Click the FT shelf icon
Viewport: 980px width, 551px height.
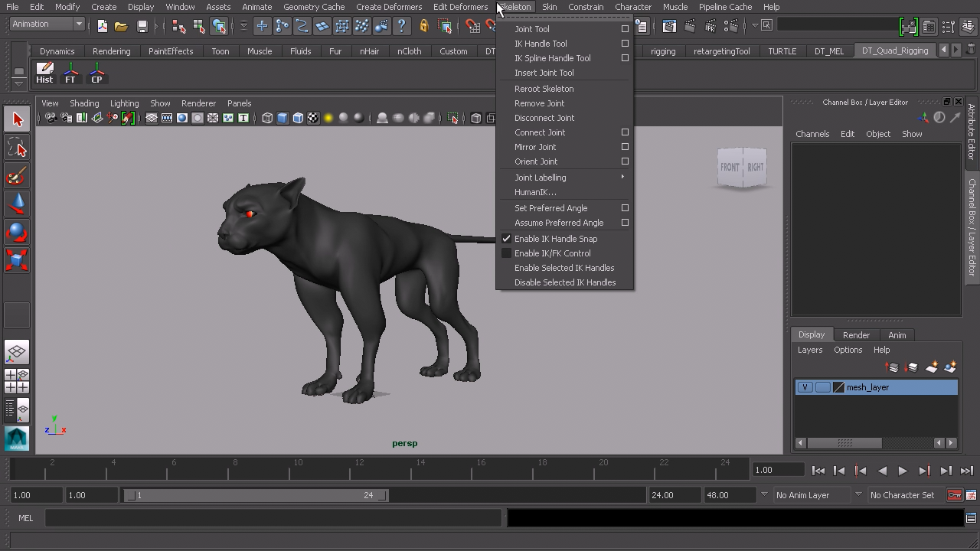tap(70, 73)
